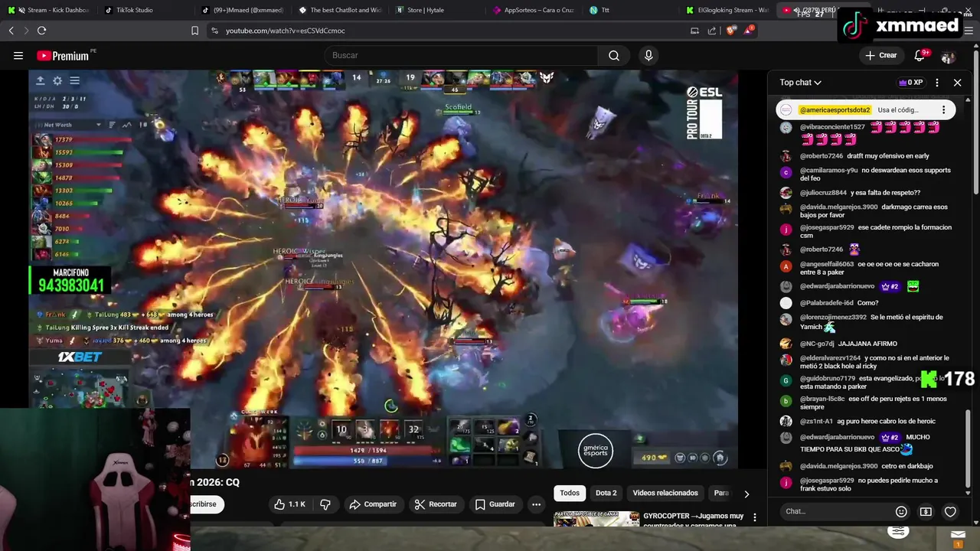
Task: Click username @roberto7246 on the dratft message
Action: click(822, 156)
